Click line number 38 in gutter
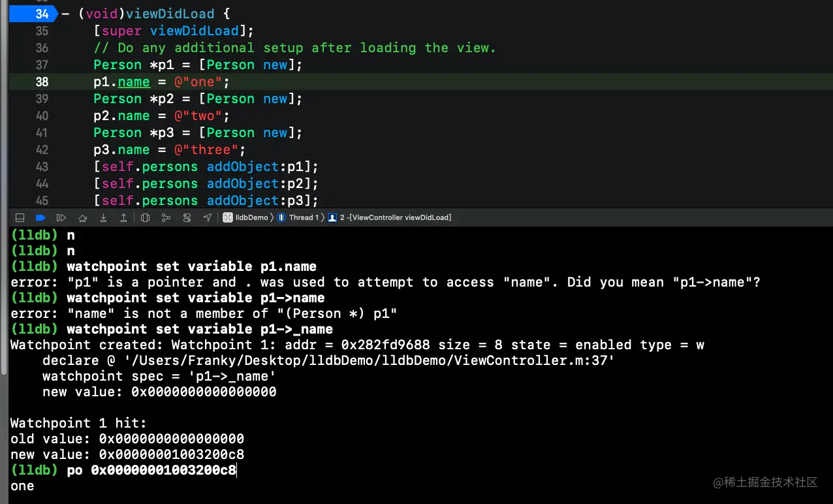Image resolution: width=833 pixels, height=504 pixels. [42, 82]
